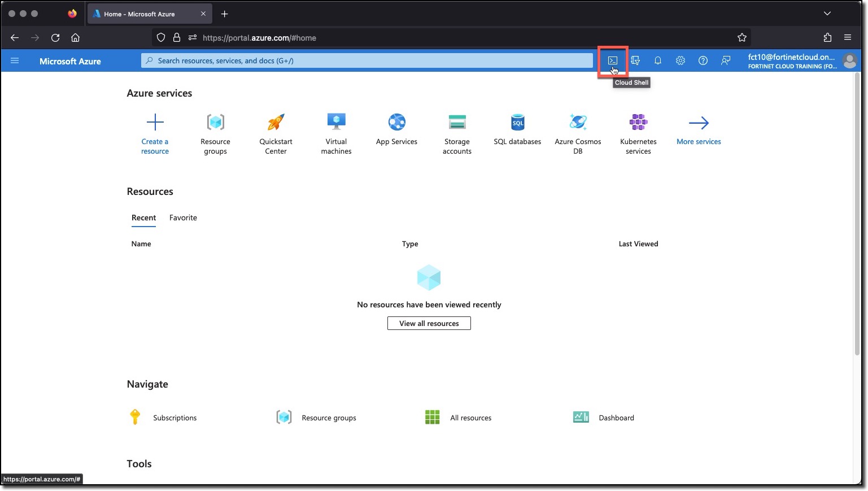Open Virtual machines service icon

pyautogui.click(x=337, y=122)
